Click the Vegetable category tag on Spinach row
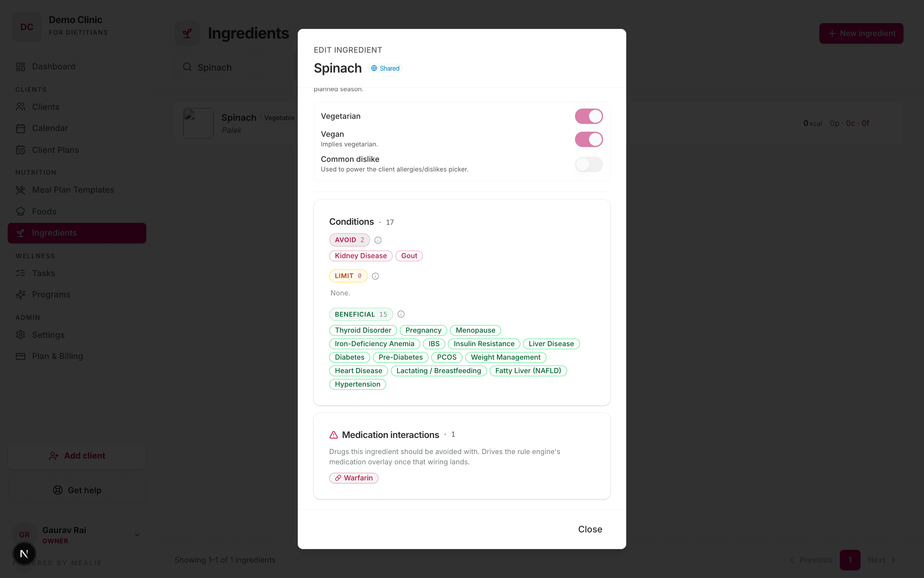 point(279,118)
